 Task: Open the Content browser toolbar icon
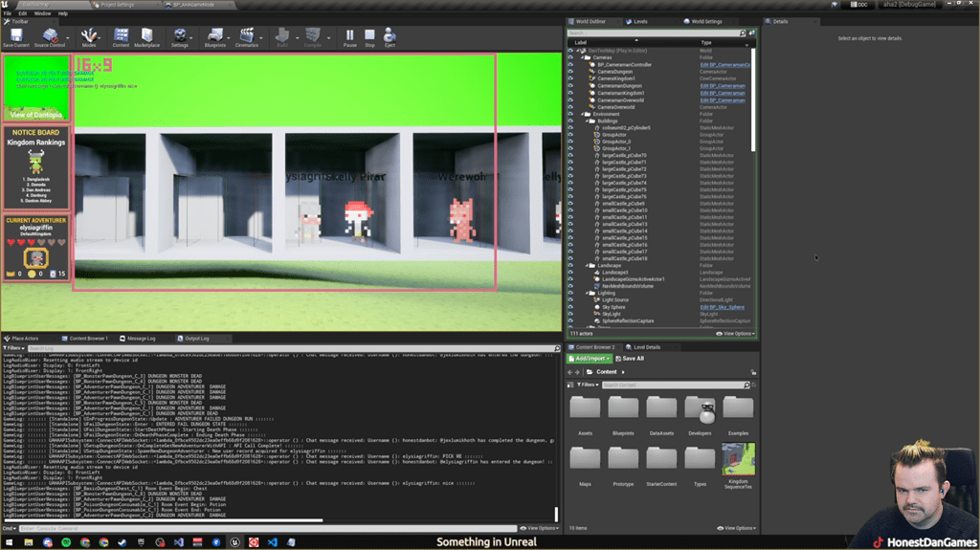coord(121,37)
